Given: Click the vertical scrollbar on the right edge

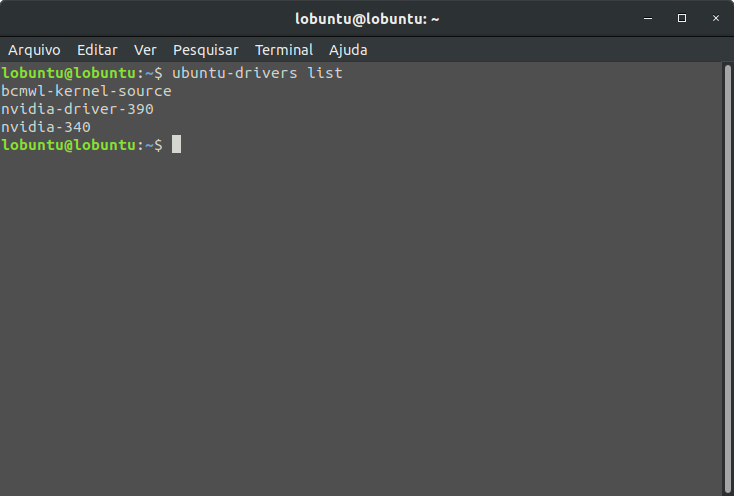Looking at the screenshot, I should [x=727, y=270].
